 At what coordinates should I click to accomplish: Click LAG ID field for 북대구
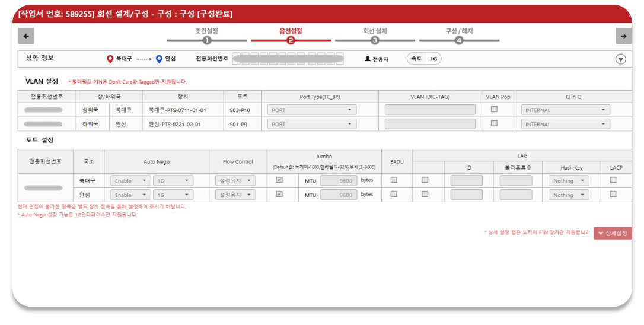point(467,180)
